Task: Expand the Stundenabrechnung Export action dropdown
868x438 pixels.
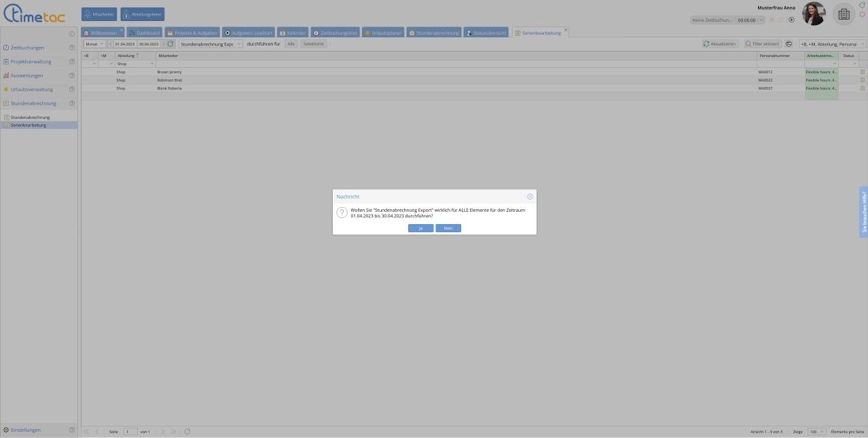Action: tap(211, 43)
